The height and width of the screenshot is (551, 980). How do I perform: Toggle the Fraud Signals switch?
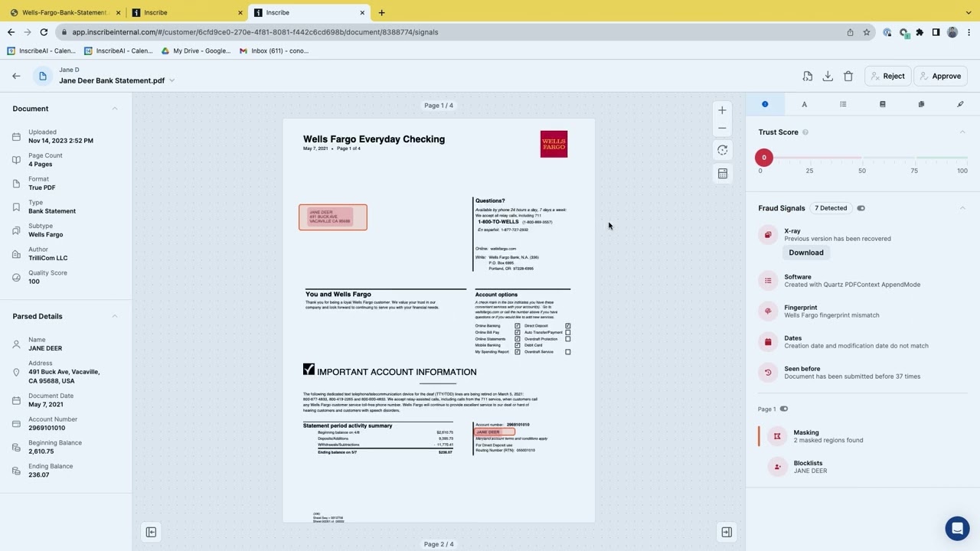[861, 208]
